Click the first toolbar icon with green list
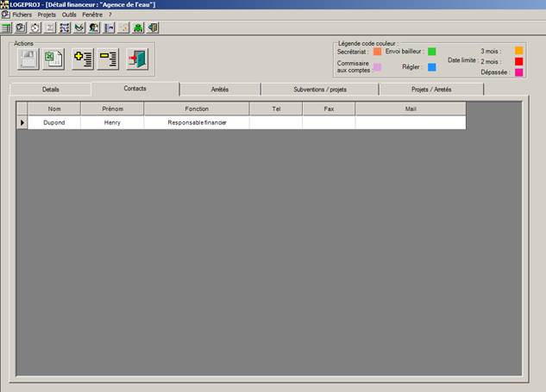The height and width of the screenshot is (392, 546). coord(6,28)
